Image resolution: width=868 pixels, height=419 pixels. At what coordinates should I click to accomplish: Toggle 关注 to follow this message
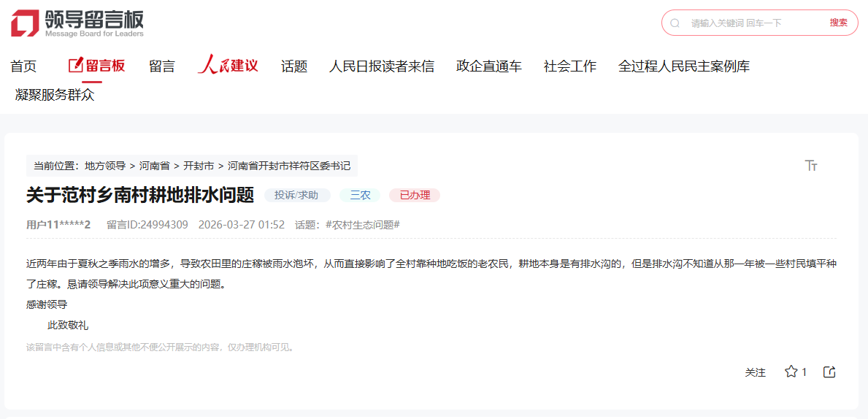(755, 372)
